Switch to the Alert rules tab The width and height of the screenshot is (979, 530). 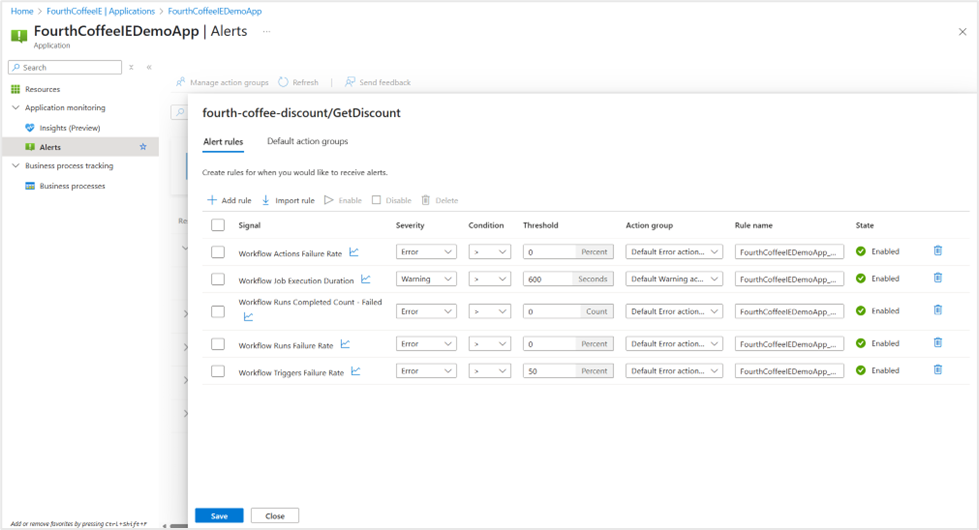(223, 142)
